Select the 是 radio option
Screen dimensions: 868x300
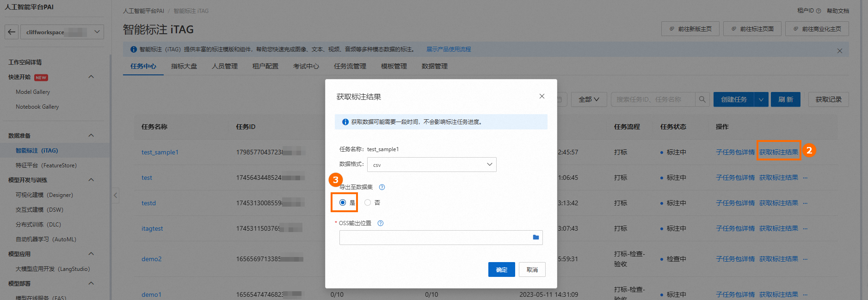[x=343, y=202]
